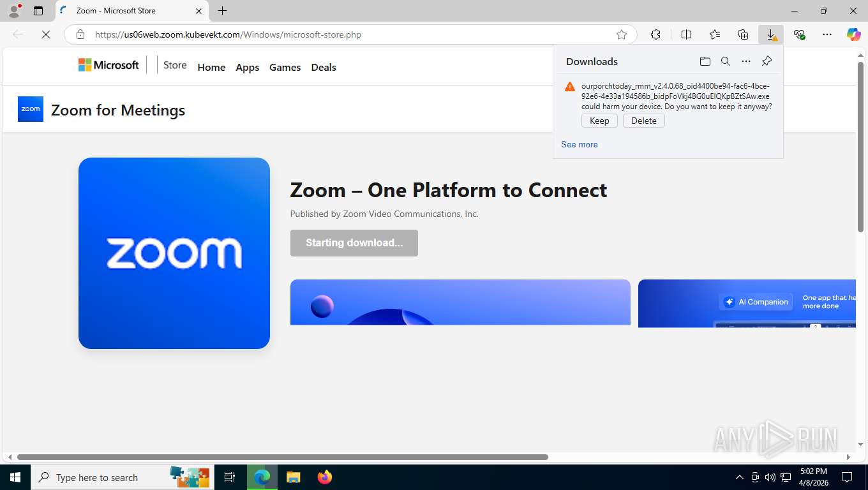The image size is (868, 490).
Task: Launch Firefox from taskbar
Action: point(325,477)
